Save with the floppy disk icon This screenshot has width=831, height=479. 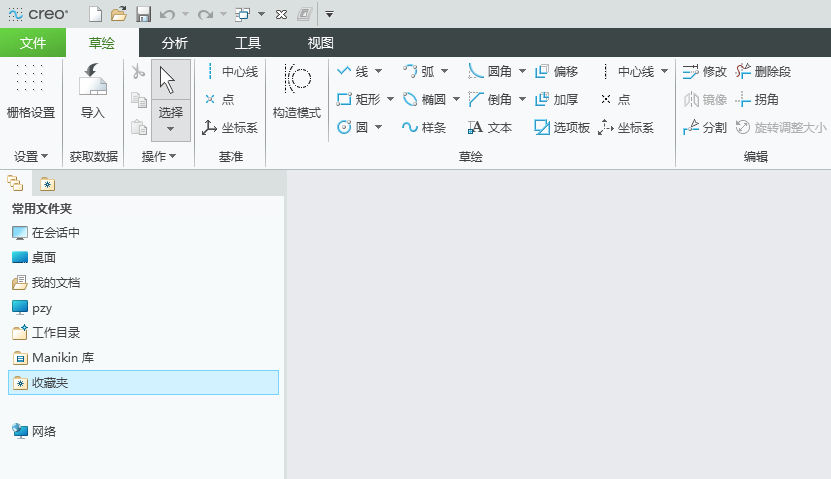(143, 14)
